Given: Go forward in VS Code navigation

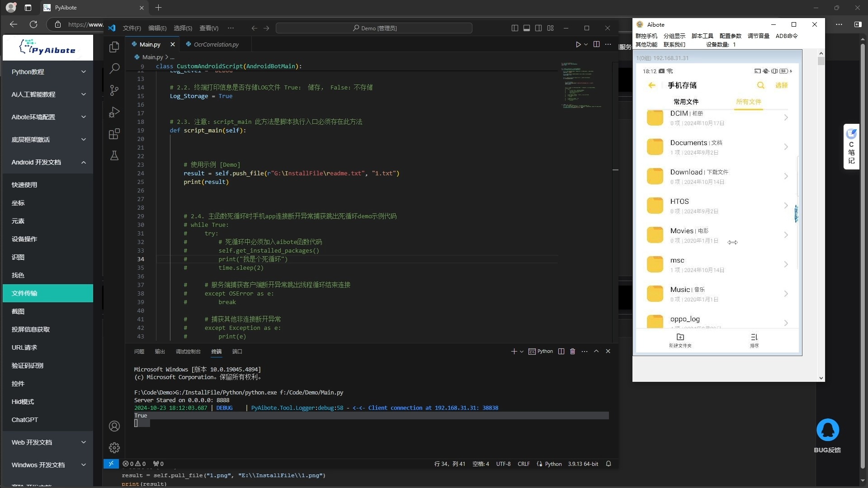Looking at the screenshot, I should [266, 28].
